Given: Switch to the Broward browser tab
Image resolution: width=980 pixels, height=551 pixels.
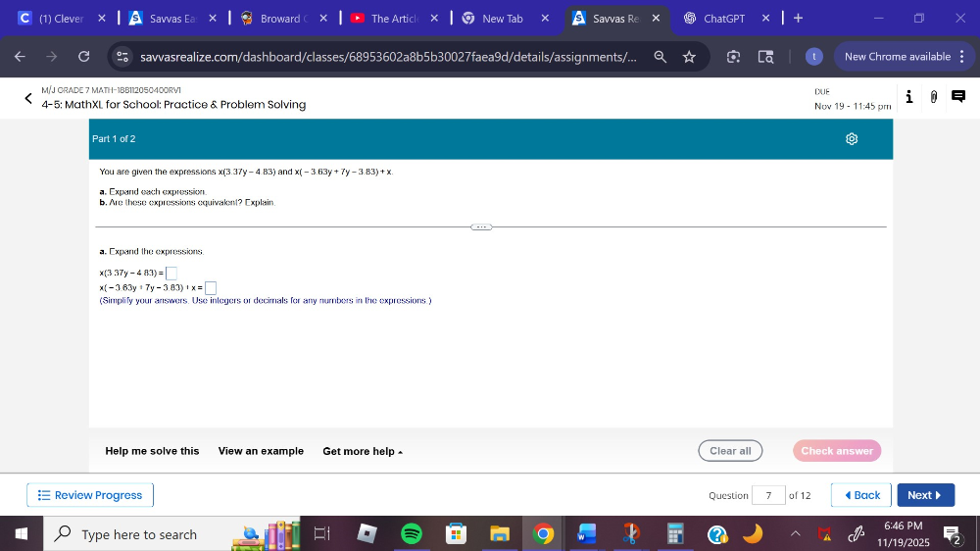Looking at the screenshot, I should coord(278,18).
